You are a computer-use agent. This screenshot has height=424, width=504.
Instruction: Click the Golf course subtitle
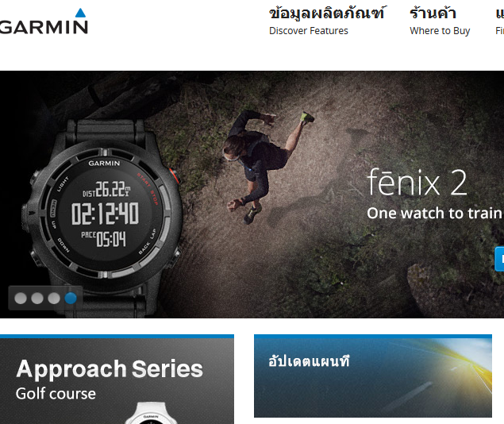point(56,394)
